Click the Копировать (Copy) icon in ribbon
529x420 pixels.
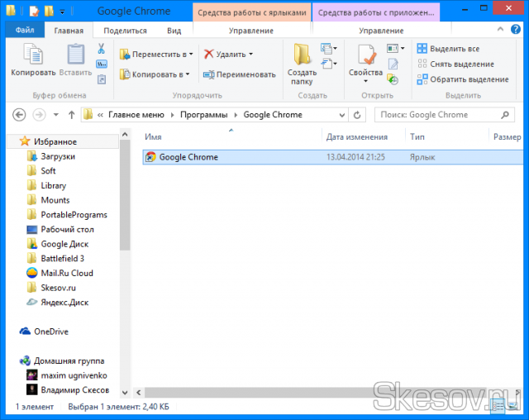33,56
